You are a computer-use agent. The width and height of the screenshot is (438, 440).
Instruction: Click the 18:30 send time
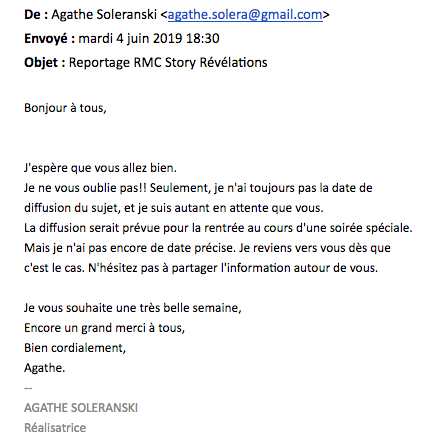(x=203, y=39)
